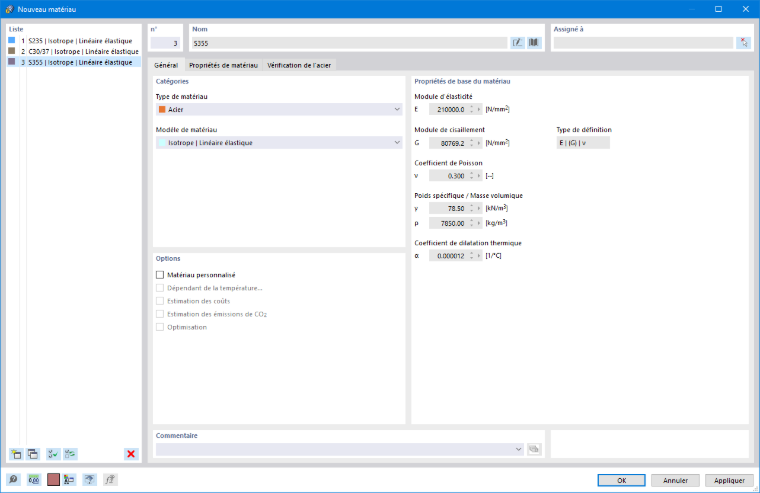Click the Assigné à input field
Viewport: 760px width, 493px height.
pos(643,43)
